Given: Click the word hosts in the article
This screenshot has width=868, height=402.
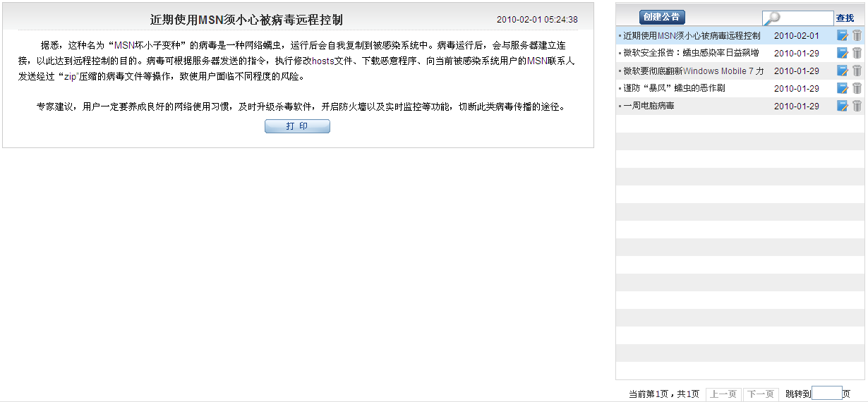Looking at the screenshot, I should tap(323, 61).
